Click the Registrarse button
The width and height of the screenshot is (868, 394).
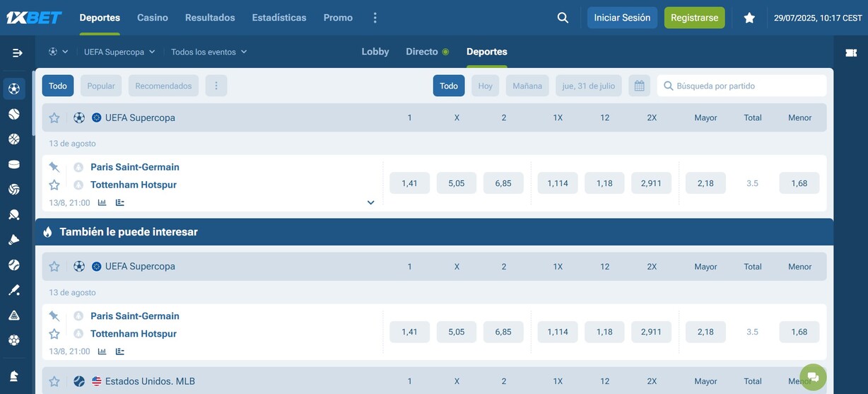tap(694, 18)
